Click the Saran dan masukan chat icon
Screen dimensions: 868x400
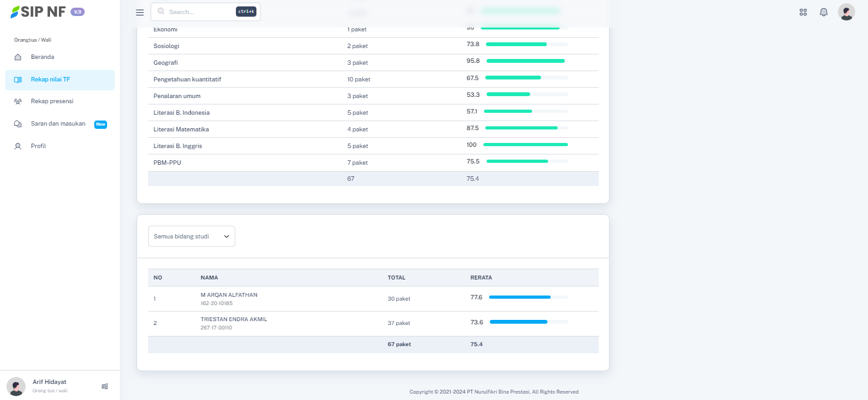(x=18, y=124)
